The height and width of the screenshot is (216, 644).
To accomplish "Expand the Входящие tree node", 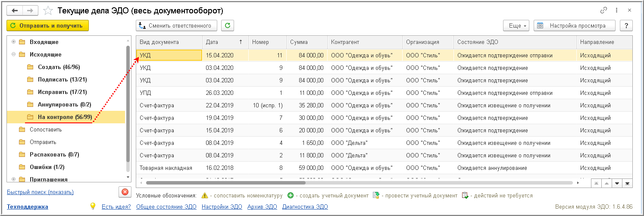I will (x=14, y=42).
